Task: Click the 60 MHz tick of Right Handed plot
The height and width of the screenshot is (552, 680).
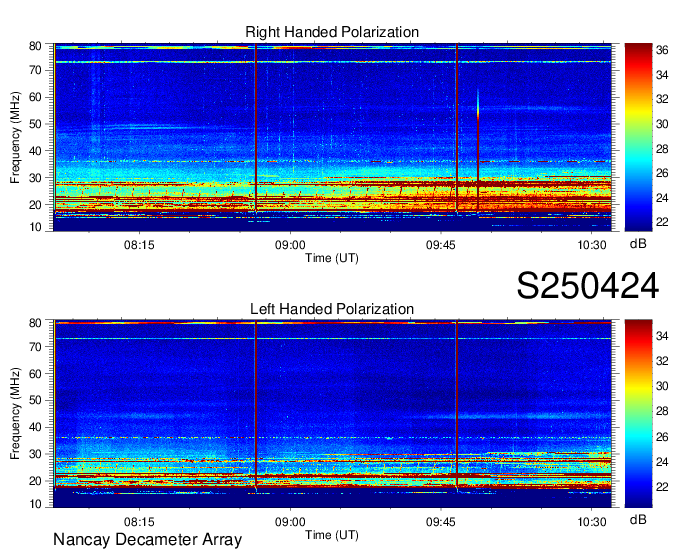Action: (36, 97)
